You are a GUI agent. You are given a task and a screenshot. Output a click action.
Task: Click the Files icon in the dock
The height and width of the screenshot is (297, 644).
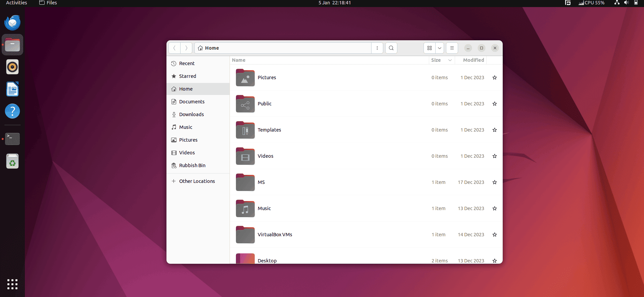(12, 45)
